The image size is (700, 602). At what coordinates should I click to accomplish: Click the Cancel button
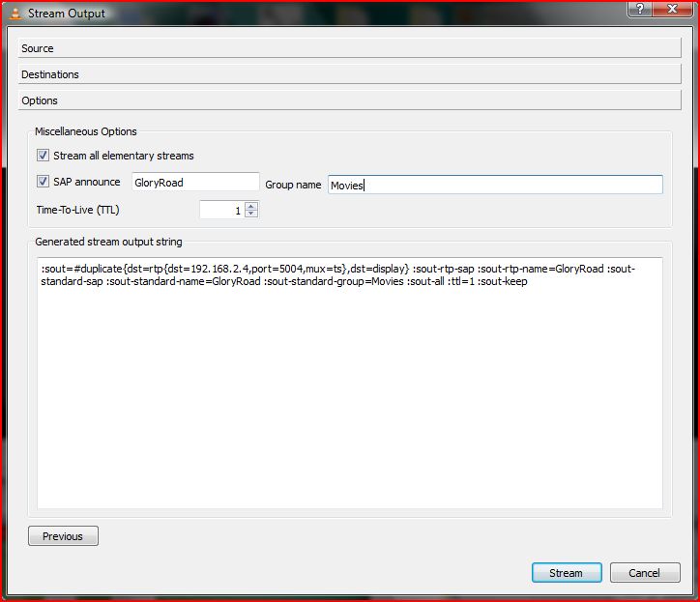(x=645, y=573)
